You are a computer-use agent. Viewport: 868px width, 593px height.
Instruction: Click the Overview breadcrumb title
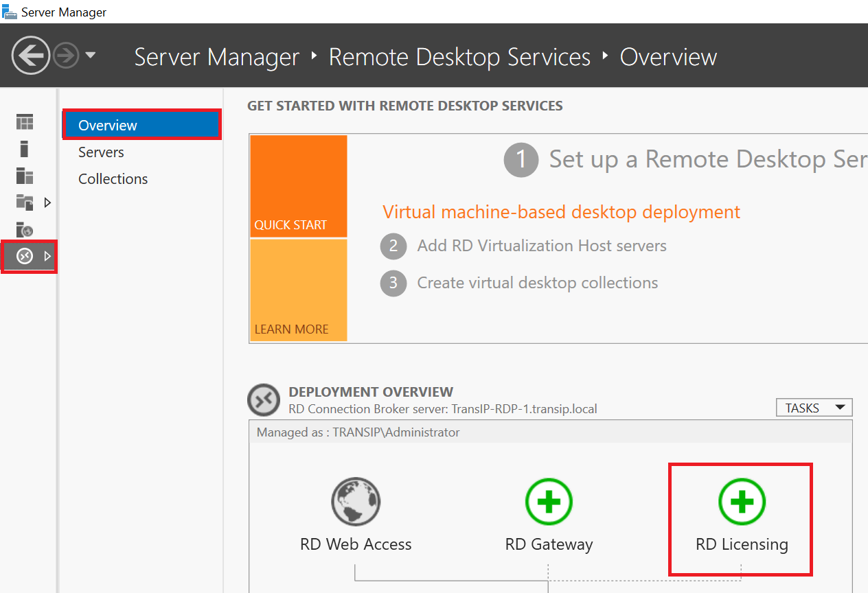(x=668, y=57)
